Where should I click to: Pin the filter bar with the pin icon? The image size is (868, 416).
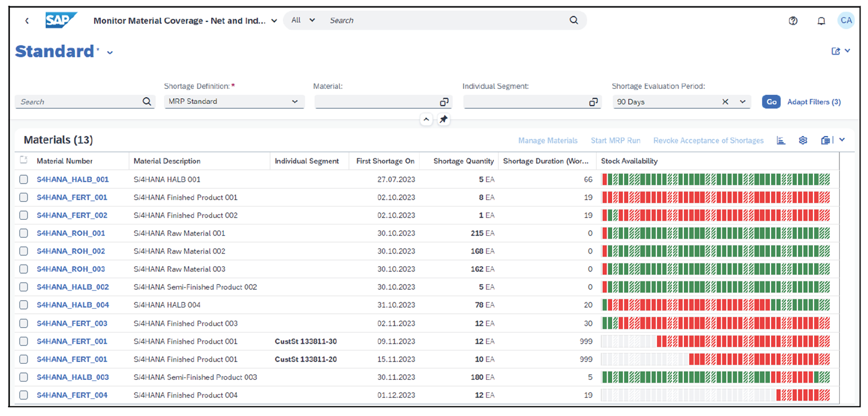443,119
